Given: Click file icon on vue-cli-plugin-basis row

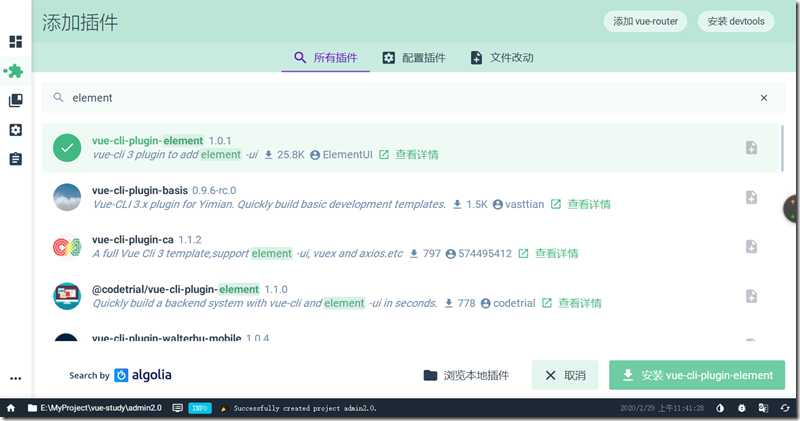Looking at the screenshot, I should coord(752,197).
